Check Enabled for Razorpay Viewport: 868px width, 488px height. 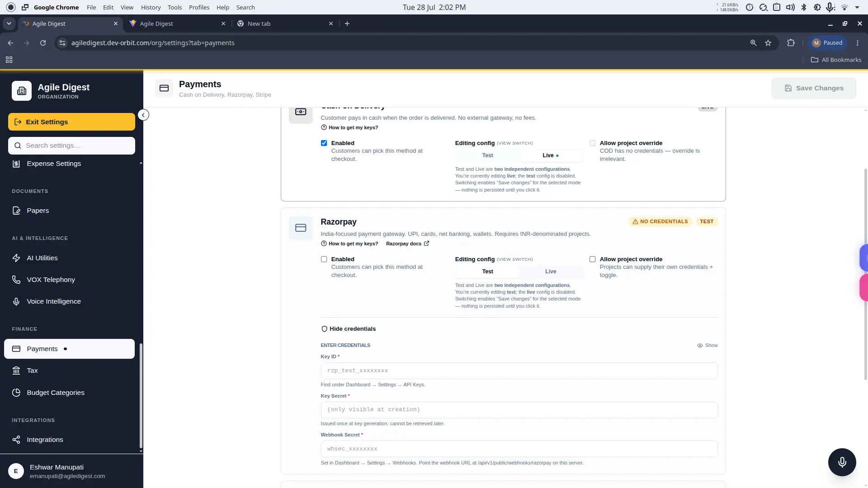tap(324, 259)
